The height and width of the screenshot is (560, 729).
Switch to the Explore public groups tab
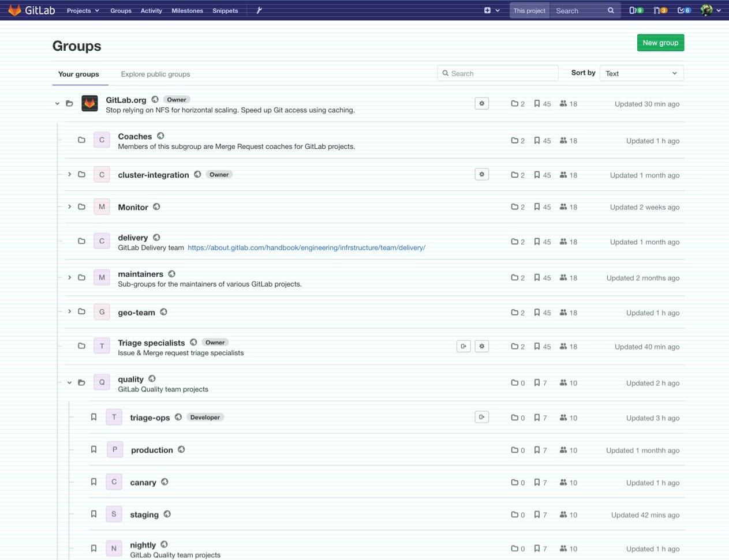(156, 74)
